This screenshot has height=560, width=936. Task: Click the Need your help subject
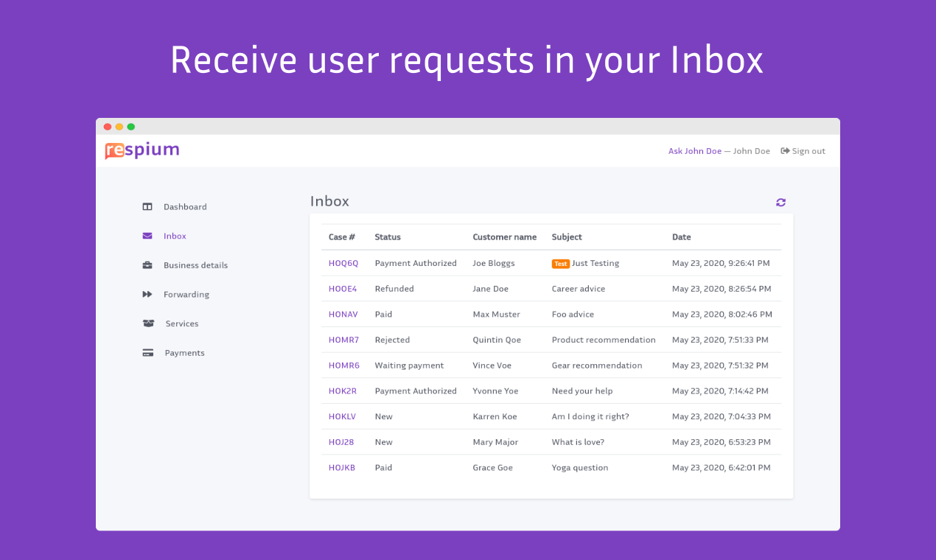(582, 391)
